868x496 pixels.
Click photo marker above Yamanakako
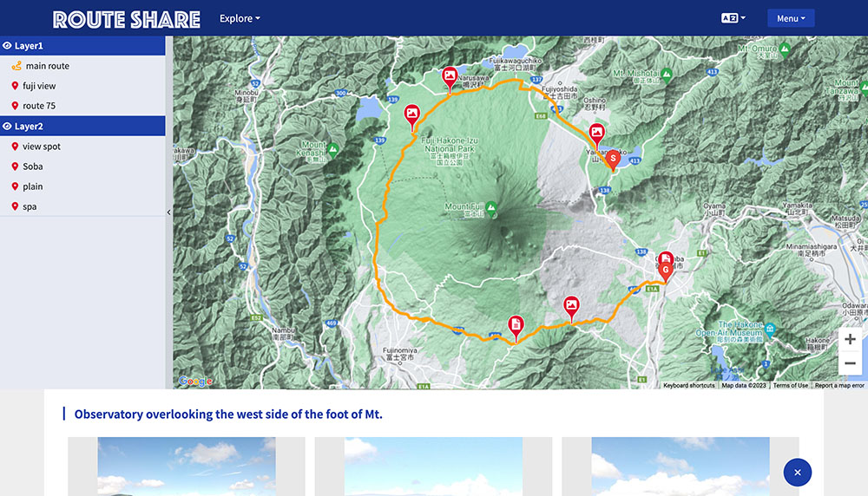[596, 133]
